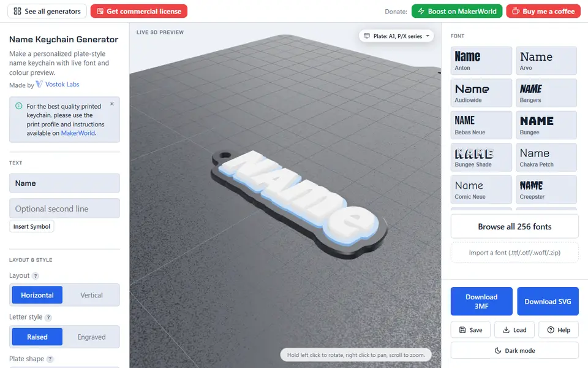
Task: Pick the Comic Neue font
Action: click(481, 190)
